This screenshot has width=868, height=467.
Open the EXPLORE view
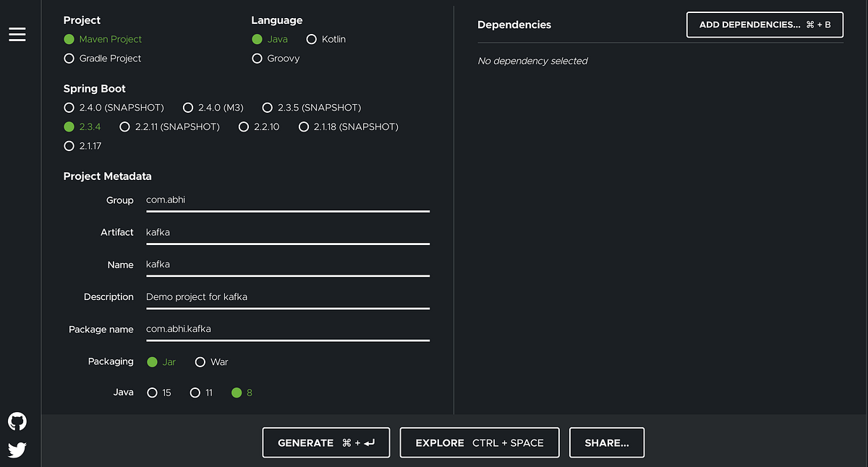479,442
